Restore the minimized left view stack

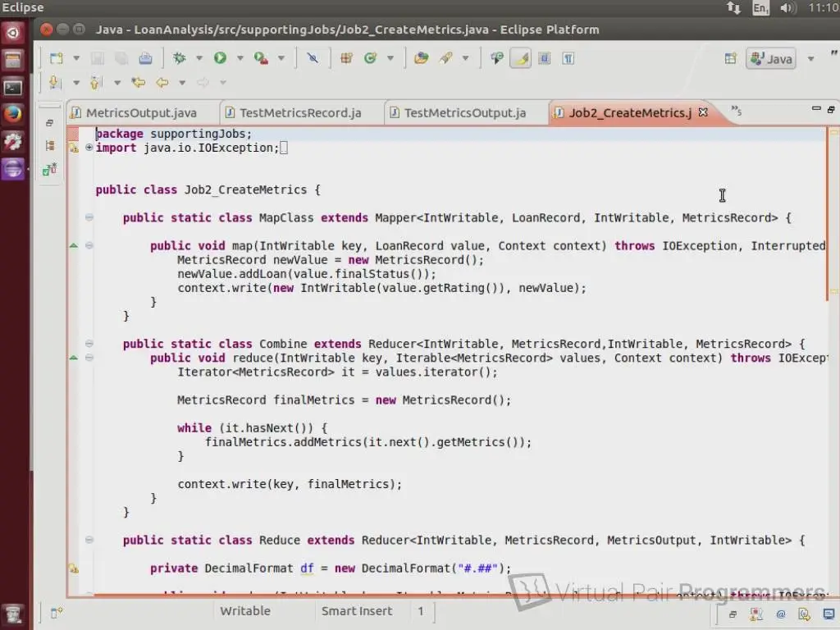(49, 123)
